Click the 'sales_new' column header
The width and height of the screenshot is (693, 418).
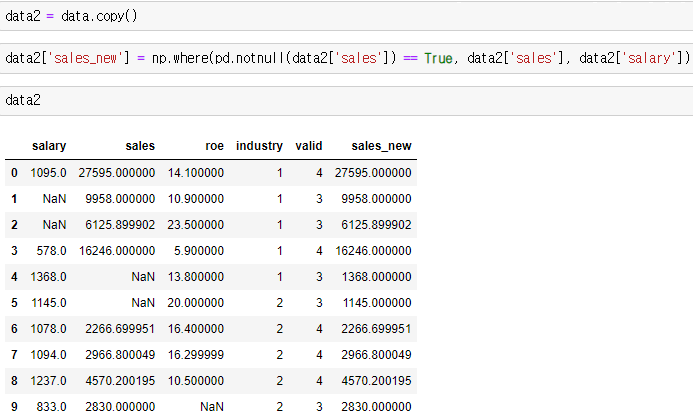pos(381,146)
